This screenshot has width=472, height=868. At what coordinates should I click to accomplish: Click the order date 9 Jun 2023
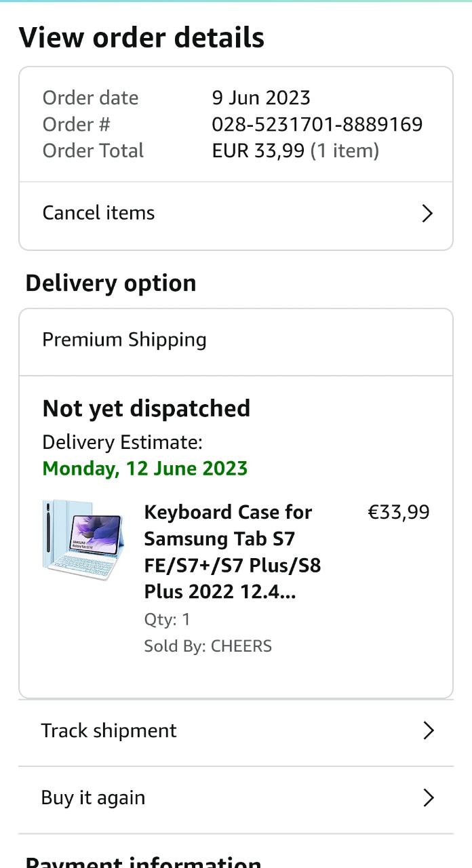point(261,98)
